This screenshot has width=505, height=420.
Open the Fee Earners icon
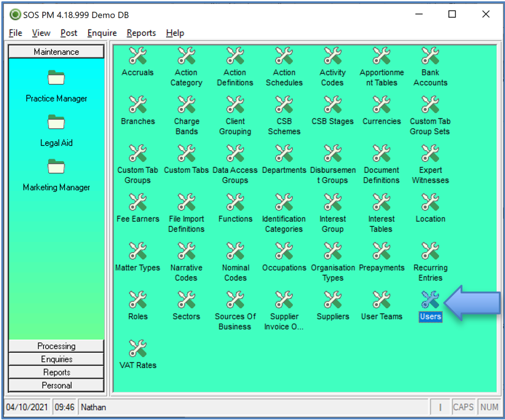[137, 203]
